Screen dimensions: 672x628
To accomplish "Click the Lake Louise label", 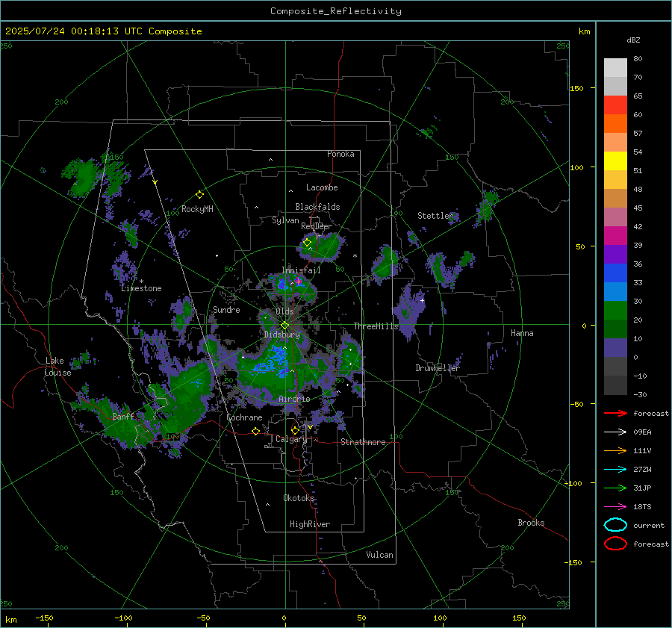I will point(57,367).
